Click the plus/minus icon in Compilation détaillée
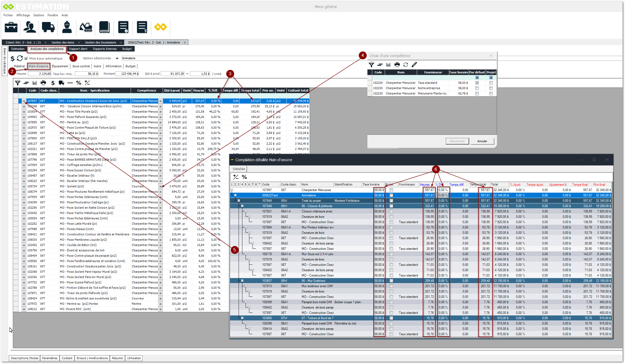The width and height of the screenshot is (625, 364). point(236,177)
